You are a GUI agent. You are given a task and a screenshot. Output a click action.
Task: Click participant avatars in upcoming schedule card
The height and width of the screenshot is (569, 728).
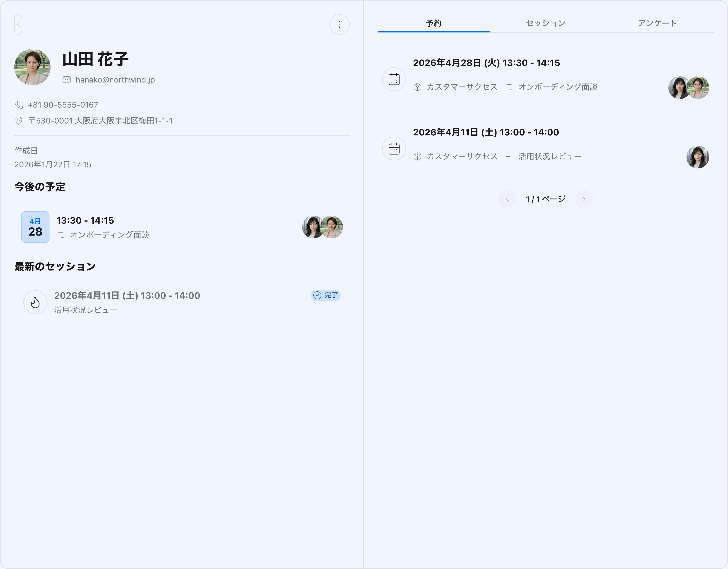[x=322, y=227]
